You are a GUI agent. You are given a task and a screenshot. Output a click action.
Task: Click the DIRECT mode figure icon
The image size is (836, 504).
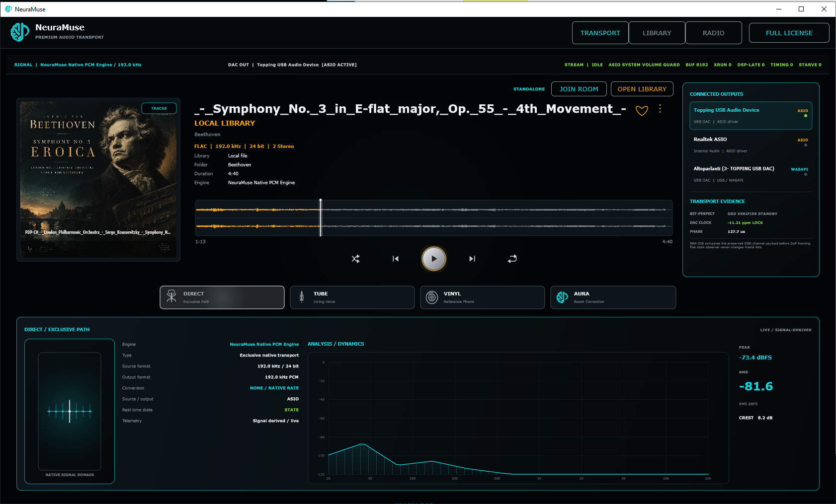[x=171, y=296]
